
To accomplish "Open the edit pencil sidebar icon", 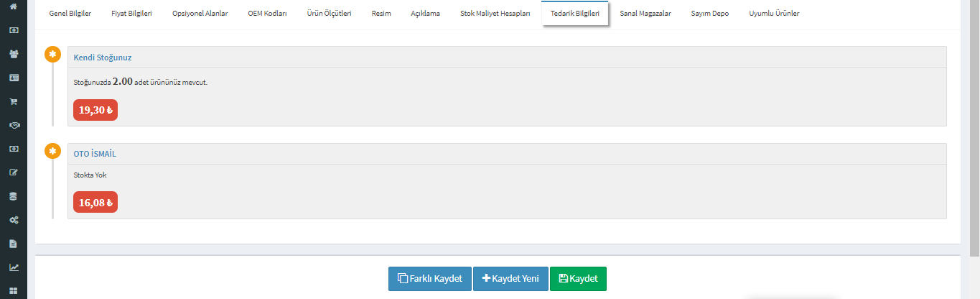I will coord(13,172).
